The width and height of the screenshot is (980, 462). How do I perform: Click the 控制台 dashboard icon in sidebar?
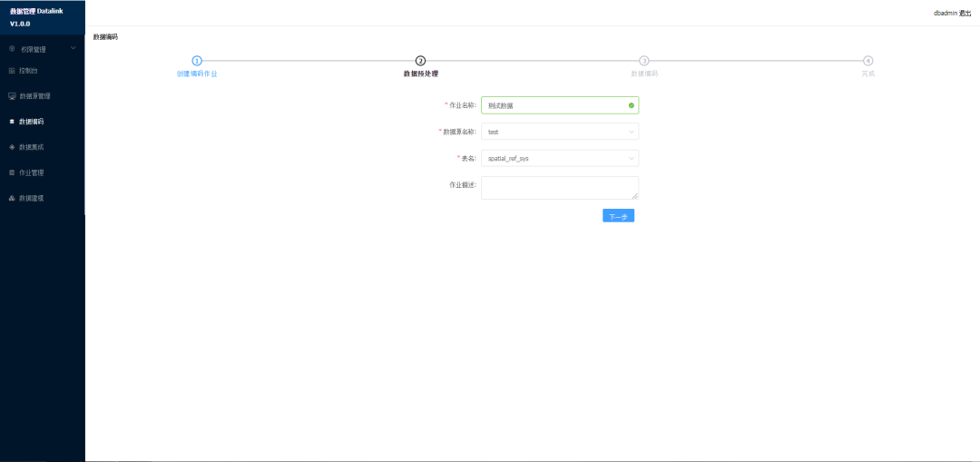[12, 71]
